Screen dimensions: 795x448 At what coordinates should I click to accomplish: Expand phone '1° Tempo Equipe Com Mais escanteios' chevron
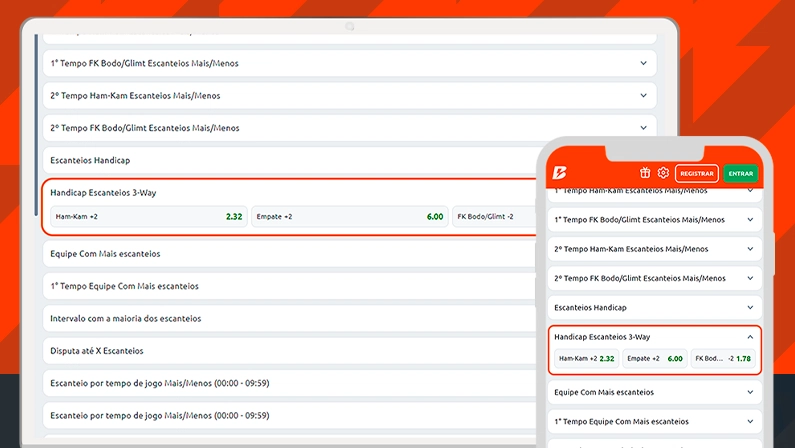[750, 421]
